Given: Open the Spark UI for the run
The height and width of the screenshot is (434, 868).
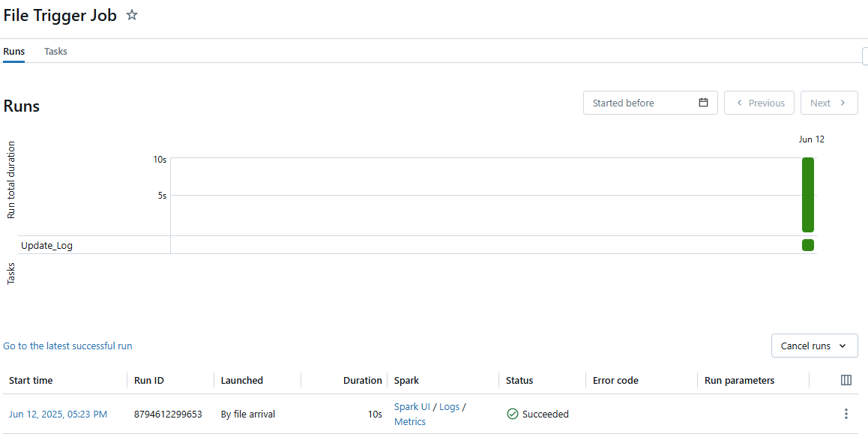Looking at the screenshot, I should tap(412, 406).
